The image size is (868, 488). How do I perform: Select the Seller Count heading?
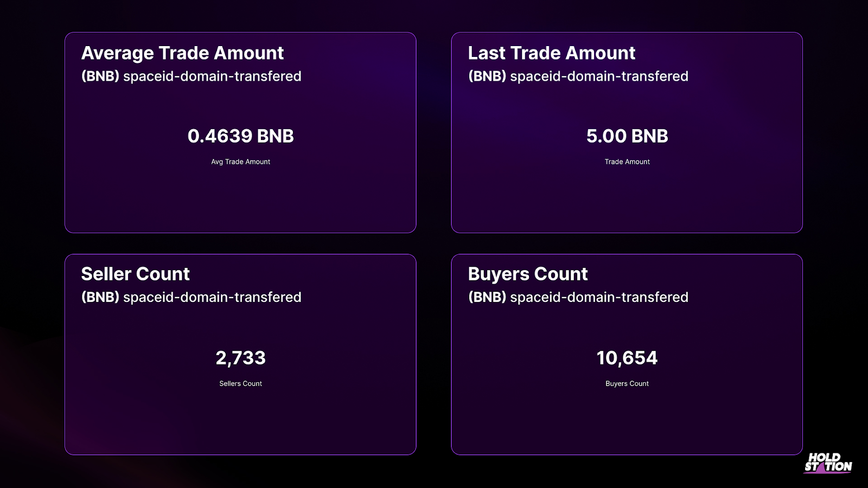pos(135,274)
